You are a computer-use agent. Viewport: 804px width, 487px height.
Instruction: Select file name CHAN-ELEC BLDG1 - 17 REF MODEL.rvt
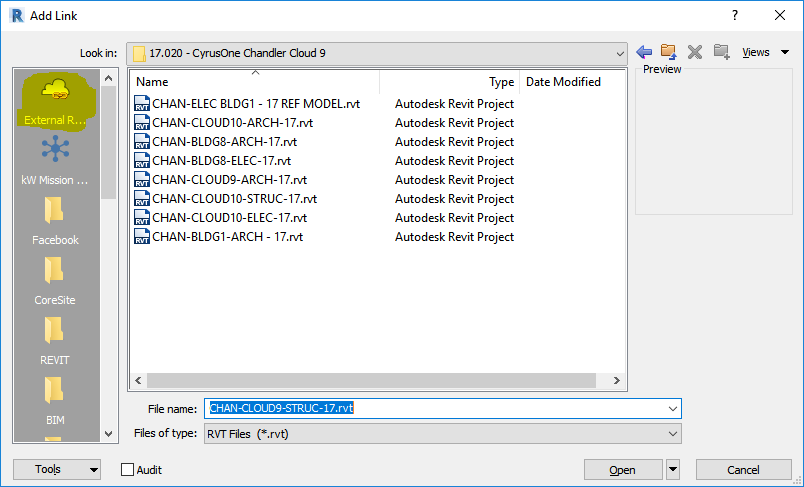tap(256, 104)
